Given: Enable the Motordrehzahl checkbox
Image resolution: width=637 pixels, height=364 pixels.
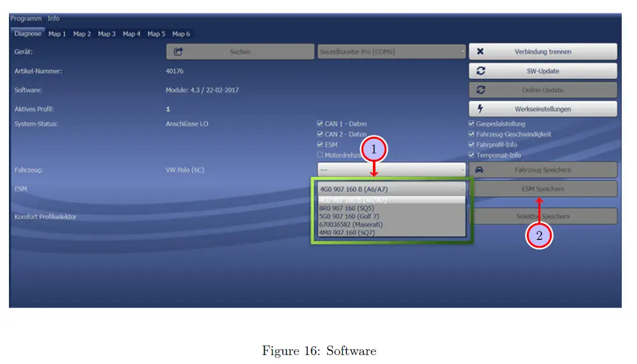Looking at the screenshot, I should pos(320,155).
